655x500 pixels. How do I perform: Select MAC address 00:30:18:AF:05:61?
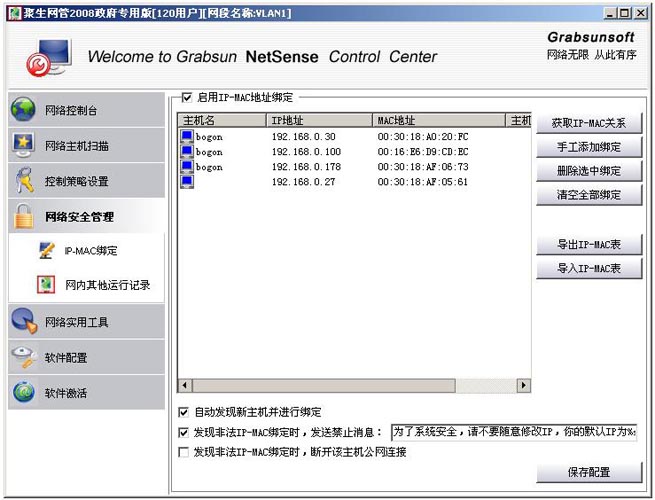[x=423, y=182]
